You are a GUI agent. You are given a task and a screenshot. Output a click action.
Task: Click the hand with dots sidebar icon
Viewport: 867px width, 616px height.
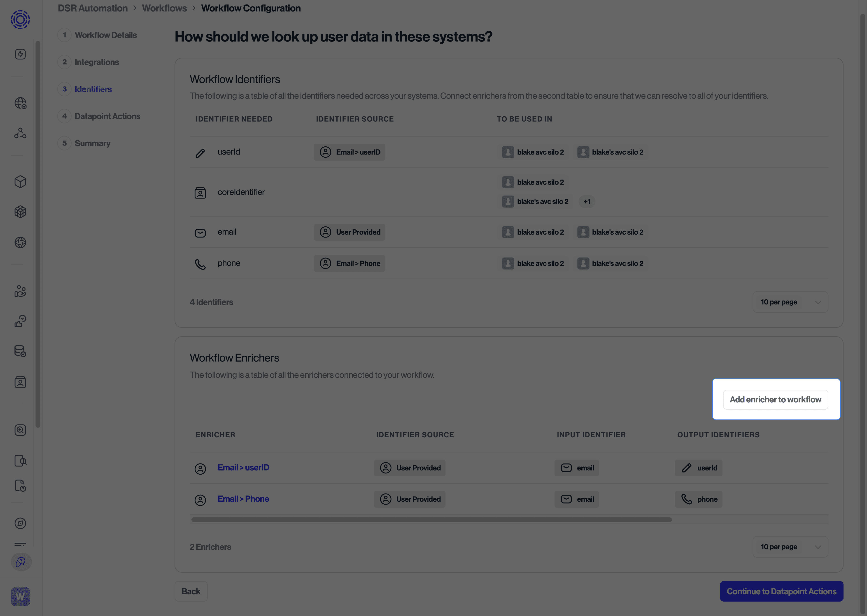pos(20,291)
